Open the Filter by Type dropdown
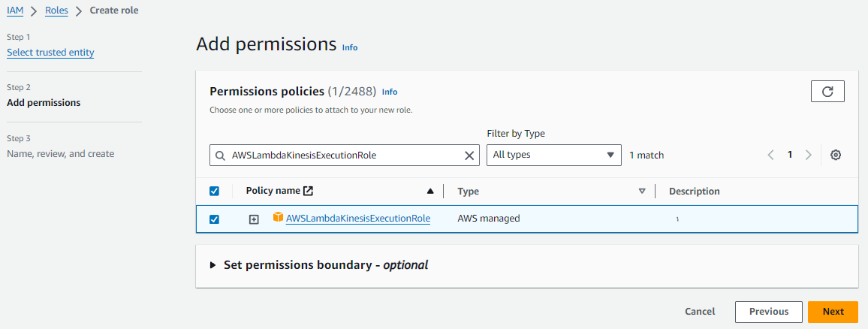 pos(553,155)
